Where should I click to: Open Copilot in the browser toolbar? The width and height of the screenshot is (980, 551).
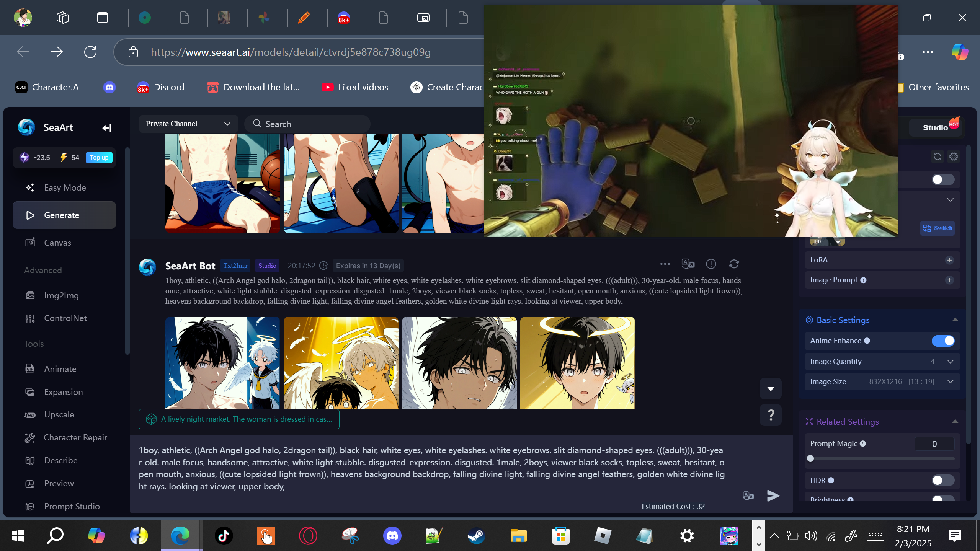point(960,52)
